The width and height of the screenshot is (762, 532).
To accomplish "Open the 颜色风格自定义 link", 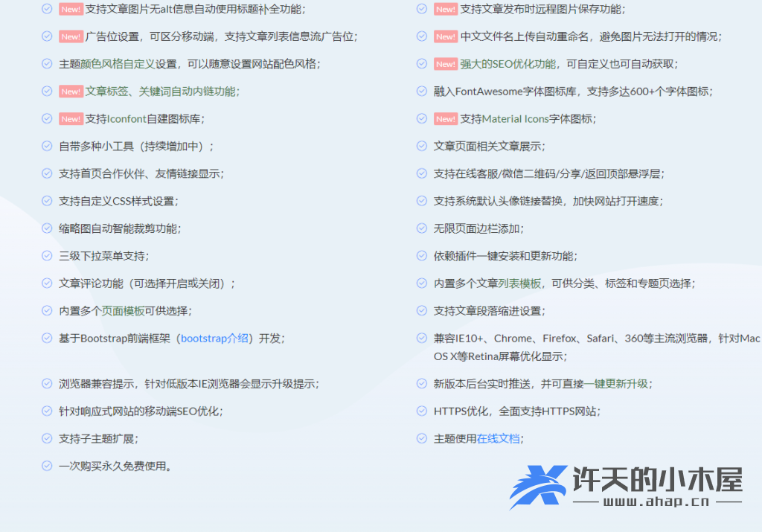I will 118,64.
